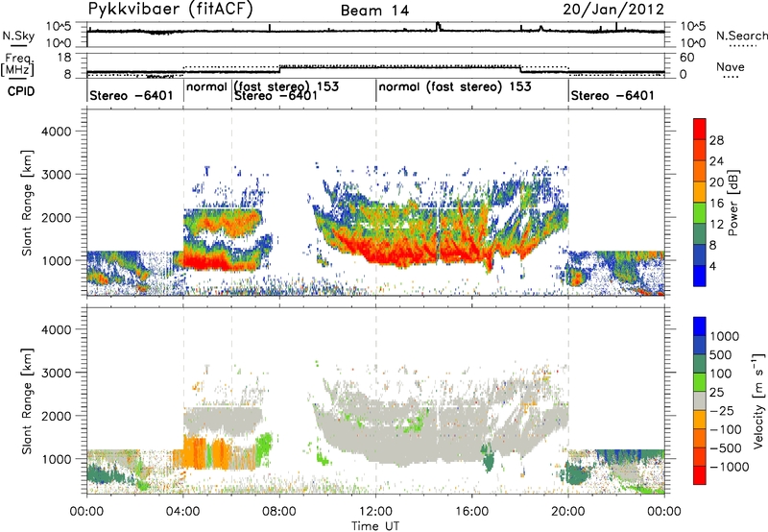
Task: Click the red bottom segment of Velocity colorbar
Action: pyautogui.click(x=700, y=475)
